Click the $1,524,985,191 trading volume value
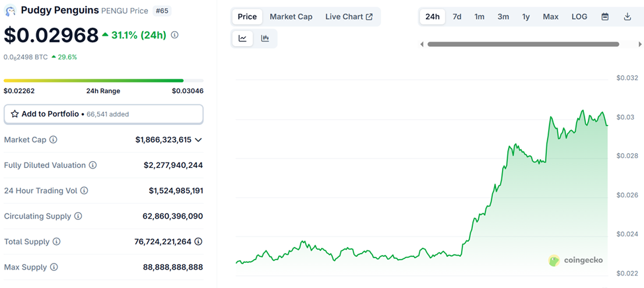The height and width of the screenshot is (288, 644). coord(176,191)
